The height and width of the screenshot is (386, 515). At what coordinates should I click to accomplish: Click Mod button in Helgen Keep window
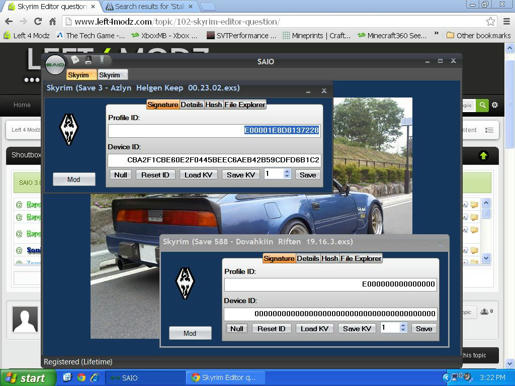[74, 179]
